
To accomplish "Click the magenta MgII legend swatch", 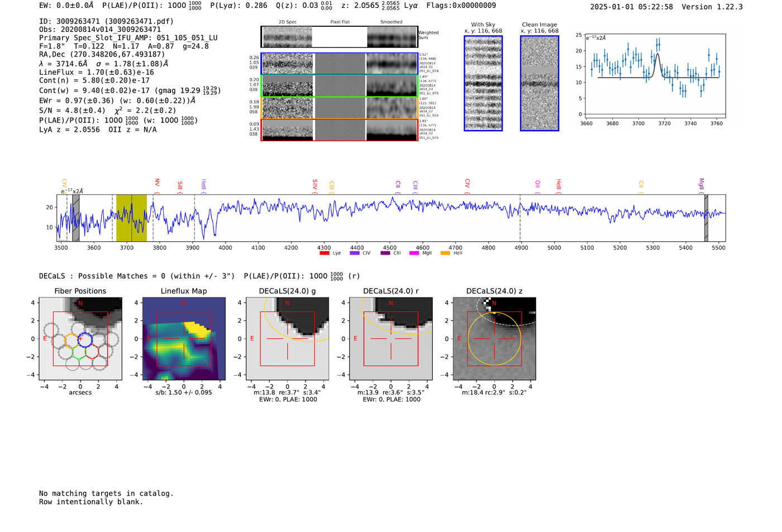I will click(x=414, y=253).
